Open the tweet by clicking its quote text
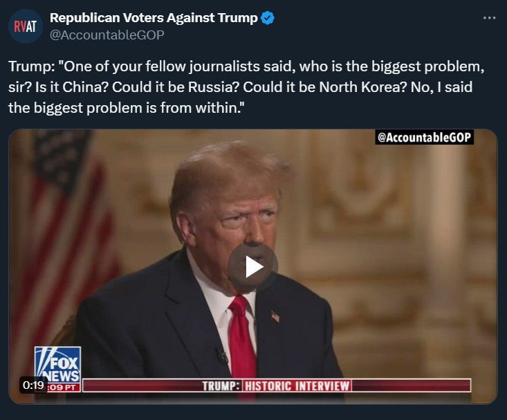Screen dimensions: 507x420 [246, 87]
